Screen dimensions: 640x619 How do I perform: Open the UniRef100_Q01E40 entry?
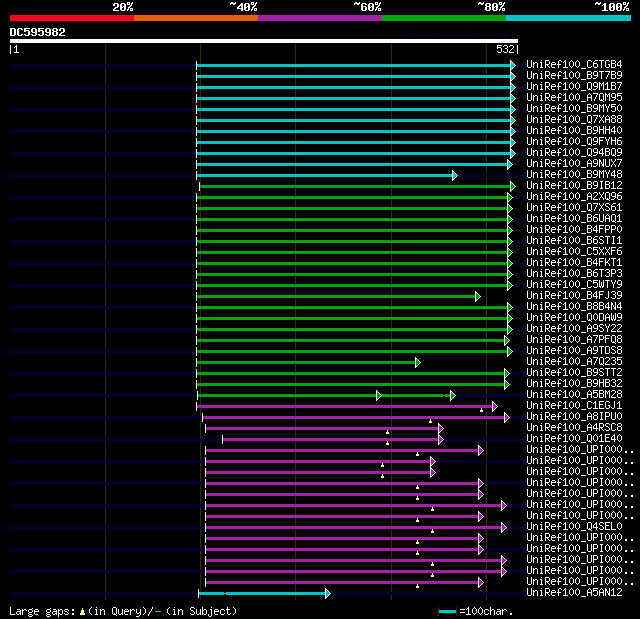coord(574,439)
